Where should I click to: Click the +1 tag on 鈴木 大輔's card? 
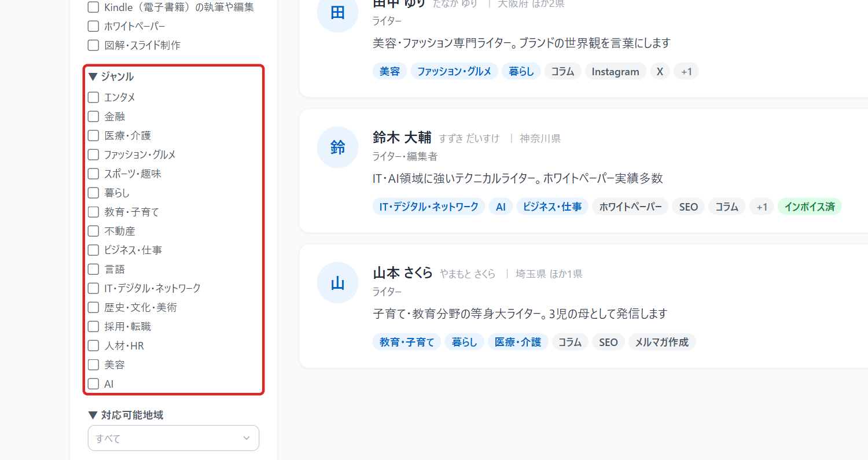click(x=762, y=207)
